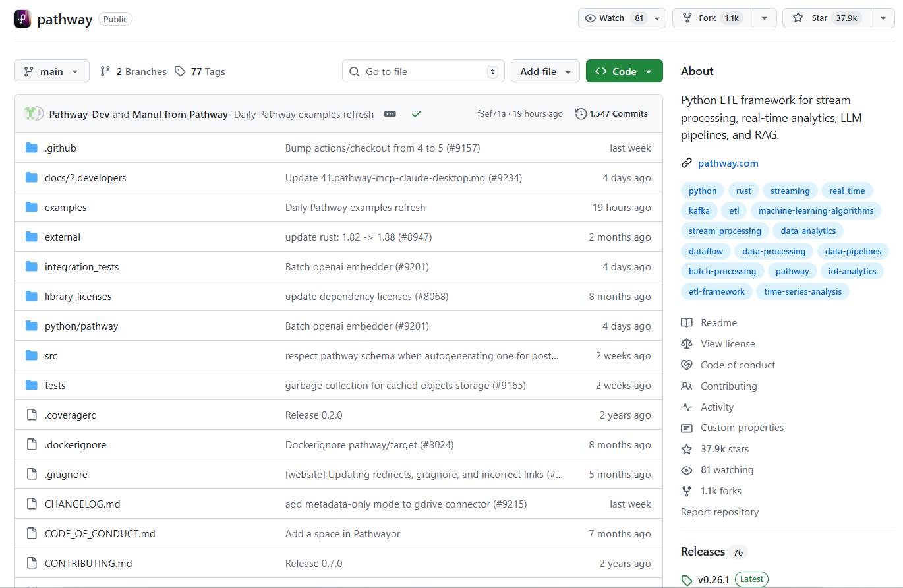View the 2 Branches page
Screen dimensions: 903x588
[139, 71]
